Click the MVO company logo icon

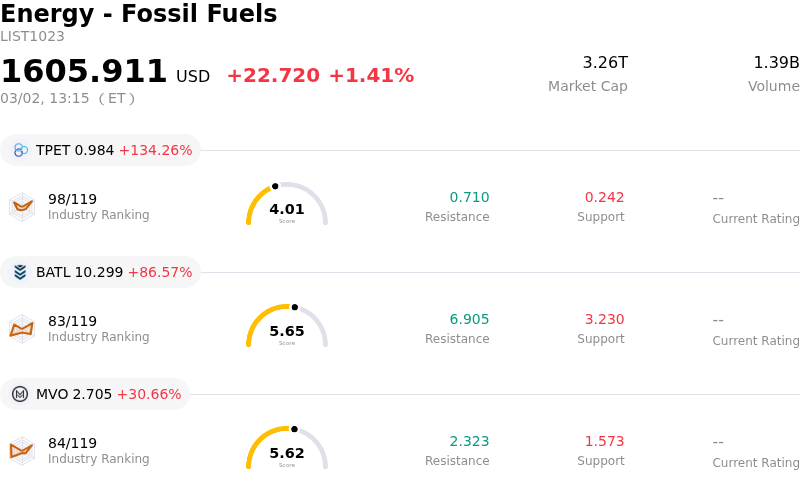pyautogui.click(x=20, y=394)
